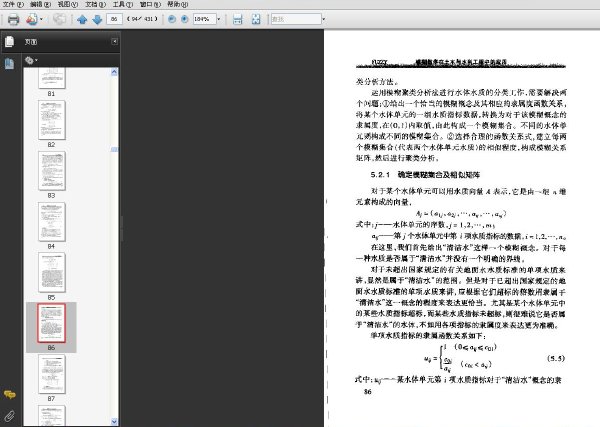Click the scrolling-page width fit icon
Image resolution: width=600 pixels, height=427 pixels.
pos(238,19)
